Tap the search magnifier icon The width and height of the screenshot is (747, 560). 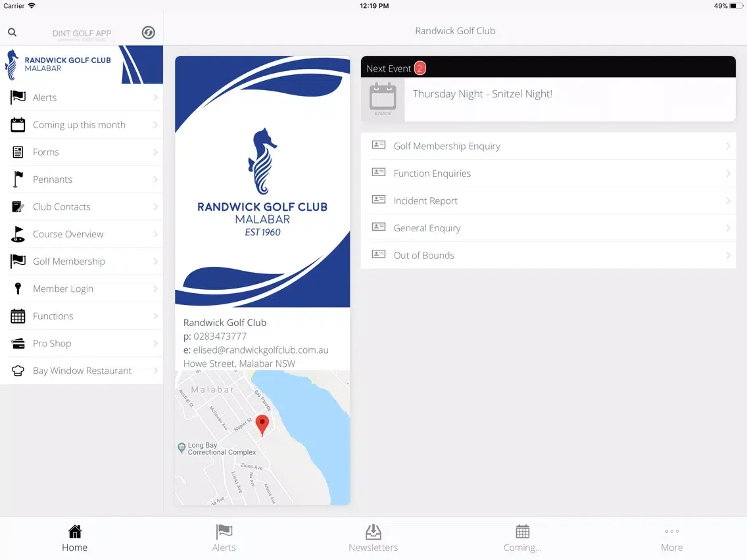tap(12, 32)
